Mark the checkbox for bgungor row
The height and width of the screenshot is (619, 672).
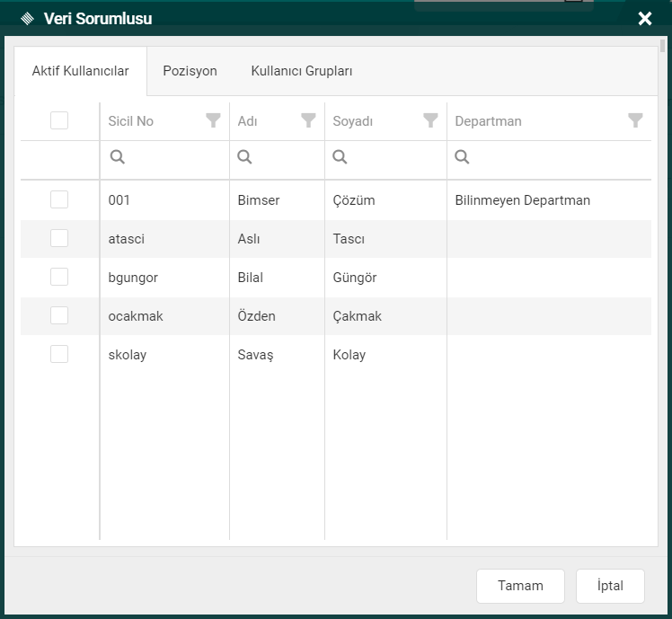click(59, 277)
